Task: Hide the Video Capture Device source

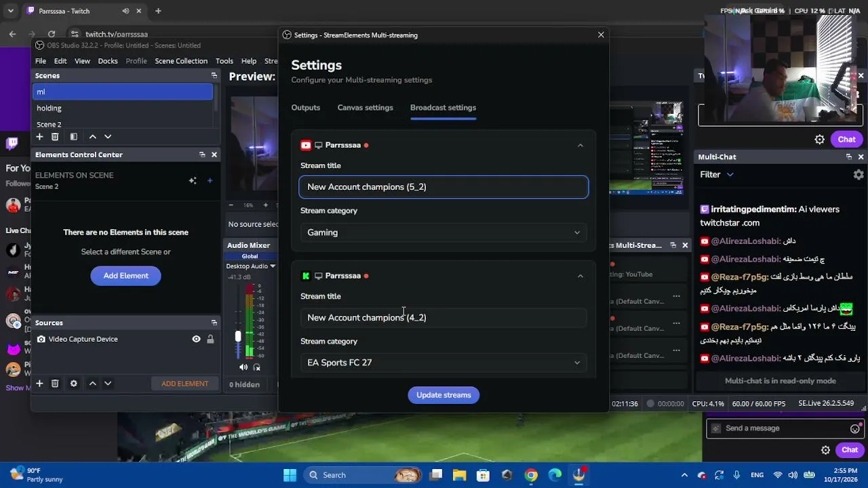Action: tap(196, 339)
